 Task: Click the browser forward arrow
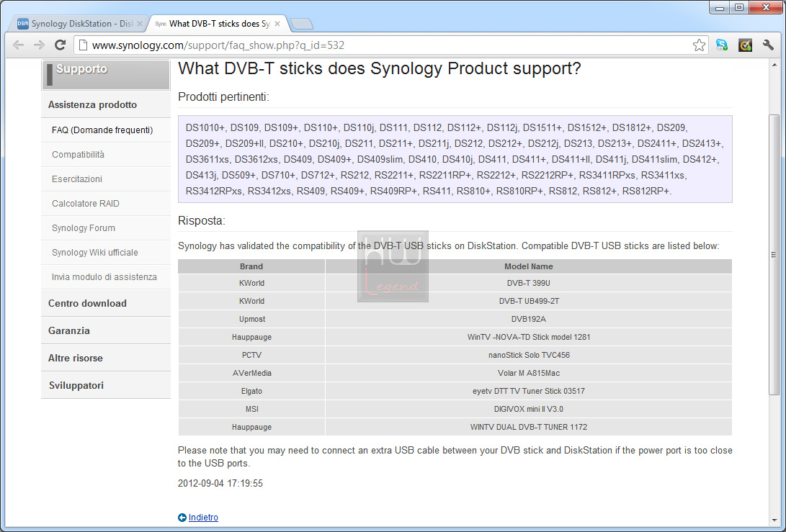(x=39, y=45)
